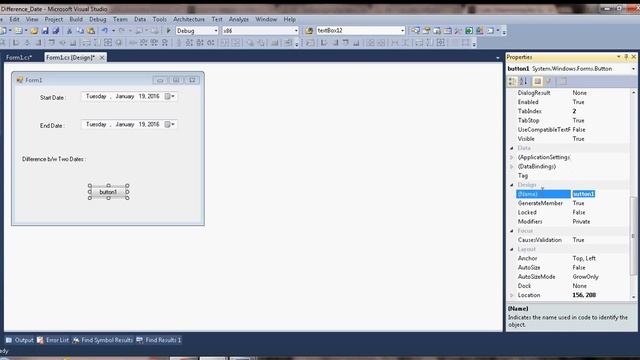
Task: Select the Start Date label on Form1
Action: pyautogui.click(x=52, y=98)
